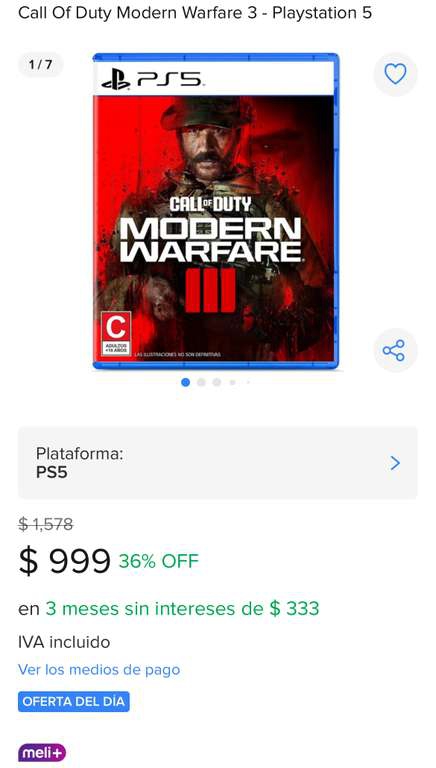
Task: Click the 1/7 image counter
Action: (x=41, y=65)
